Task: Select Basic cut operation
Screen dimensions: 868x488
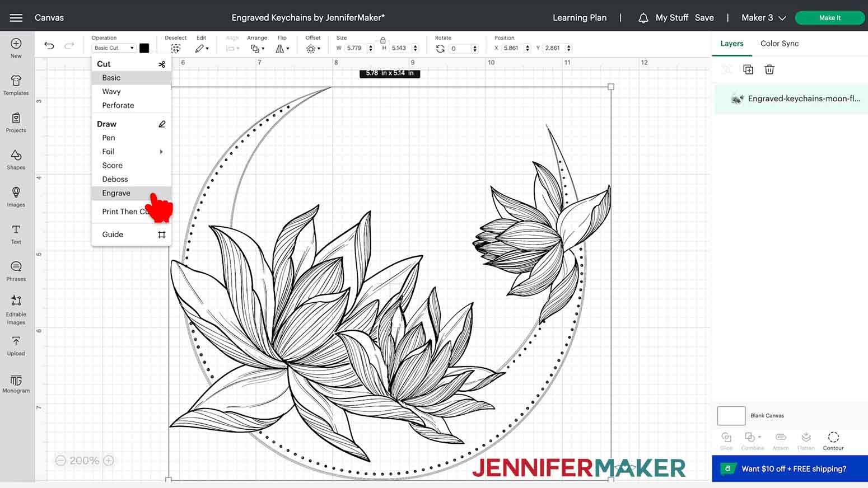Action: [x=132, y=78]
